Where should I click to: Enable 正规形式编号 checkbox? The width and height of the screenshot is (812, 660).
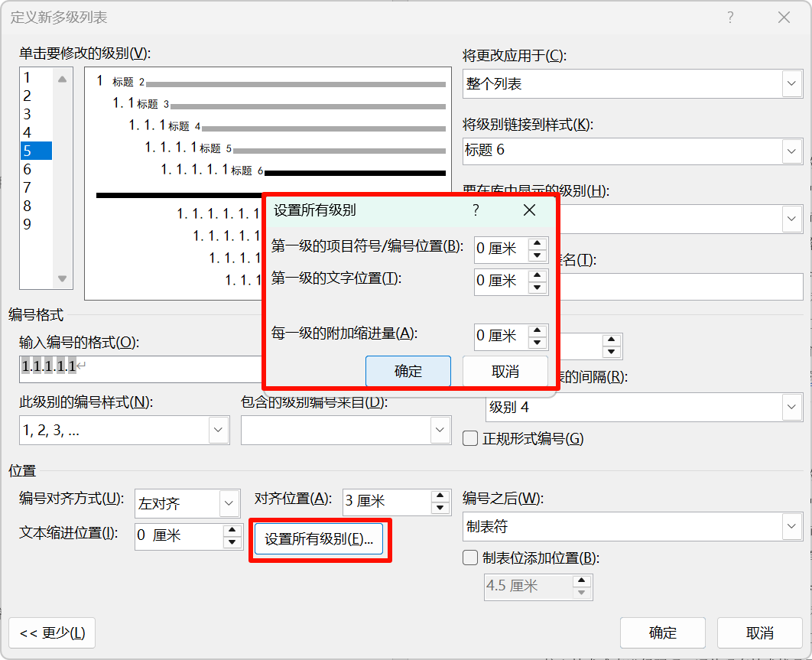tap(471, 438)
